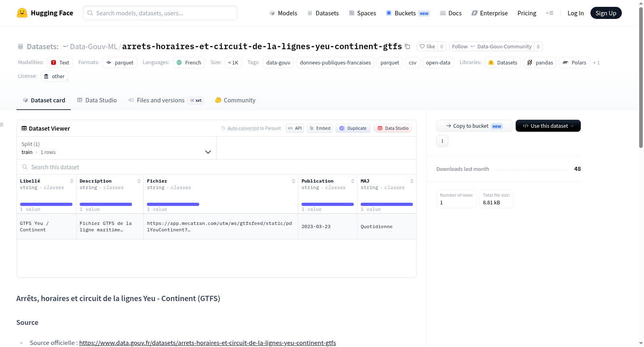644x347 pixels.
Task: Open the left sidebar hamburger icon
Action: [x=2, y=125]
